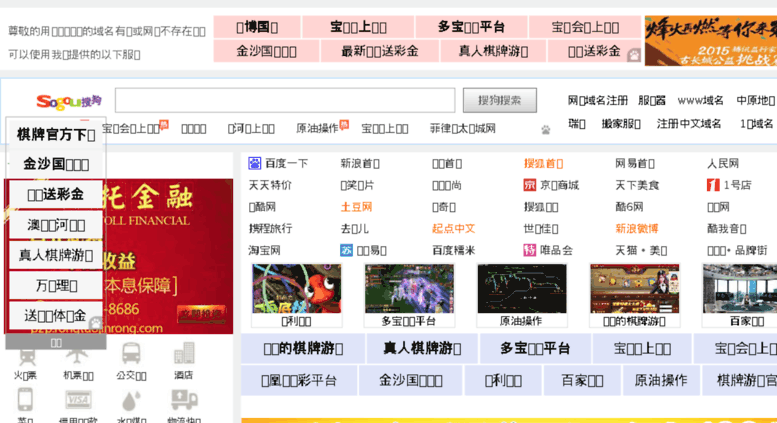This screenshot has height=423, width=777.
Task: Click the 菲律 太 城网 hot search link
Action: click(x=462, y=129)
